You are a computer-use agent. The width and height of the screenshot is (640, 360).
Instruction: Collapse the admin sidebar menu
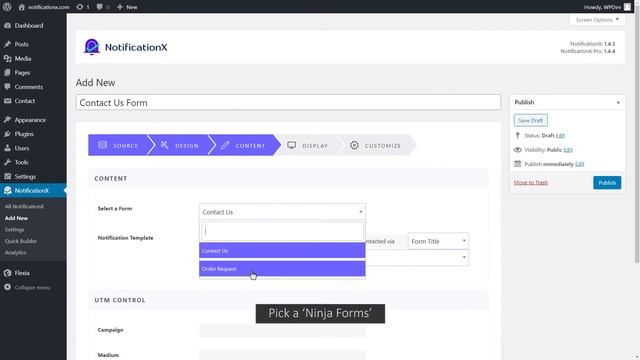[27, 287]
